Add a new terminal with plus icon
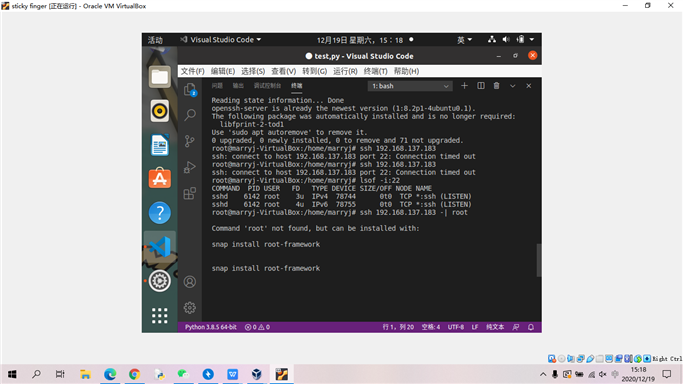This screenshot has width=683, height=384. point(464,86)
